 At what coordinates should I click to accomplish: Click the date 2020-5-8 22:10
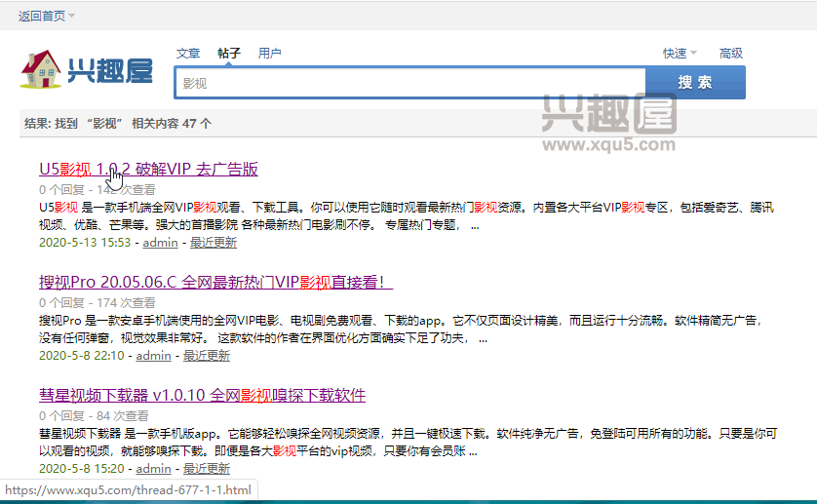(x=82, y=356)
